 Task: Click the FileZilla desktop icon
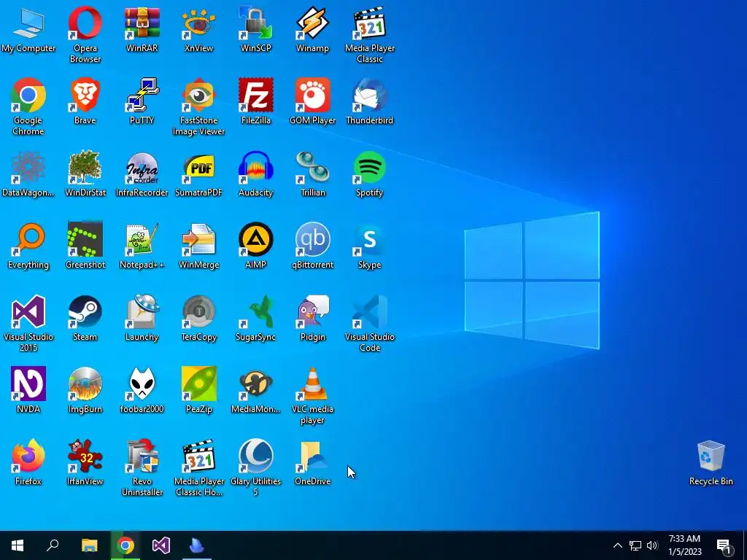coord(256,102)
